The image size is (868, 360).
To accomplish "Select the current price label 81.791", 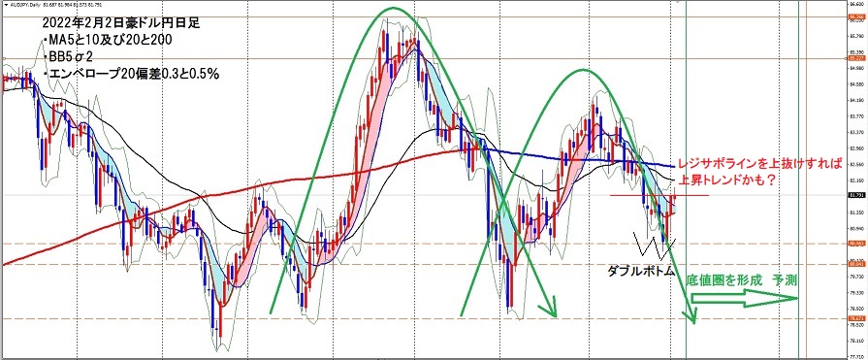I will click(x=856, y=195).
